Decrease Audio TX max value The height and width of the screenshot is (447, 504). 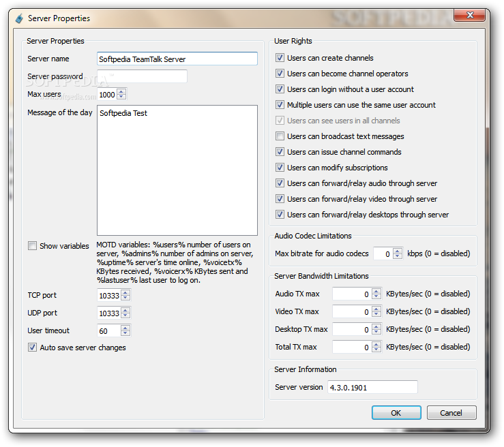pos(376,296)
